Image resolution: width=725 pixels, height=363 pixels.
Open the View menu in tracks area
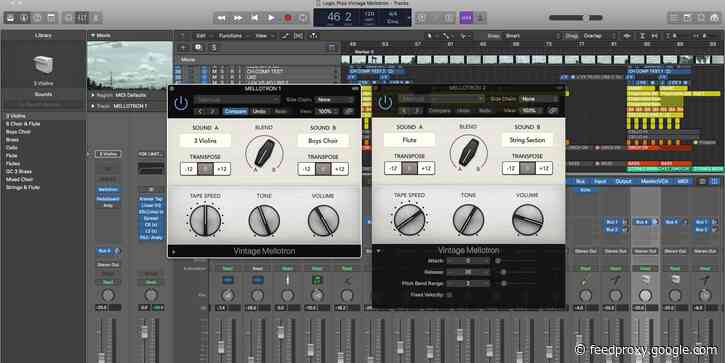[261, 36]
